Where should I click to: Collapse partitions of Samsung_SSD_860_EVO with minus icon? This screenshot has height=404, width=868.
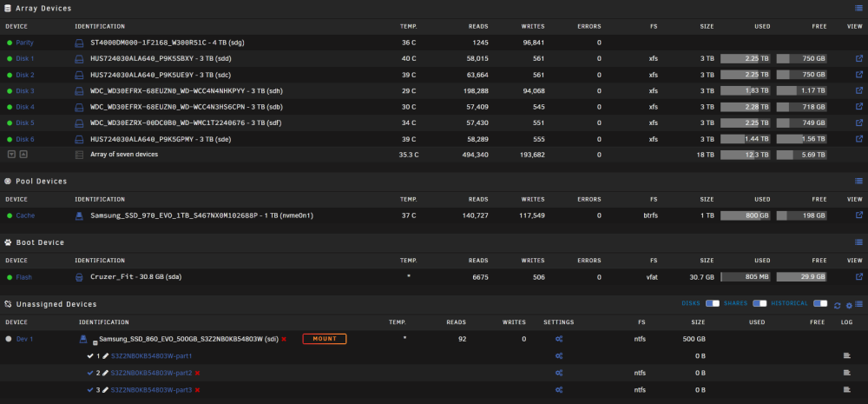pyautogui.click(x=95, y=343)
